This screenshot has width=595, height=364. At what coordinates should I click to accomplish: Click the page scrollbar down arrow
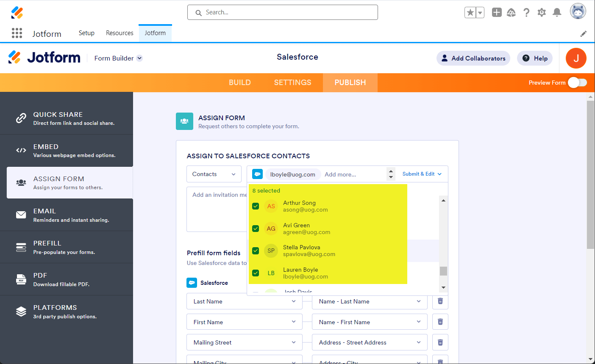pyautogui.click(x=591, y=360)
